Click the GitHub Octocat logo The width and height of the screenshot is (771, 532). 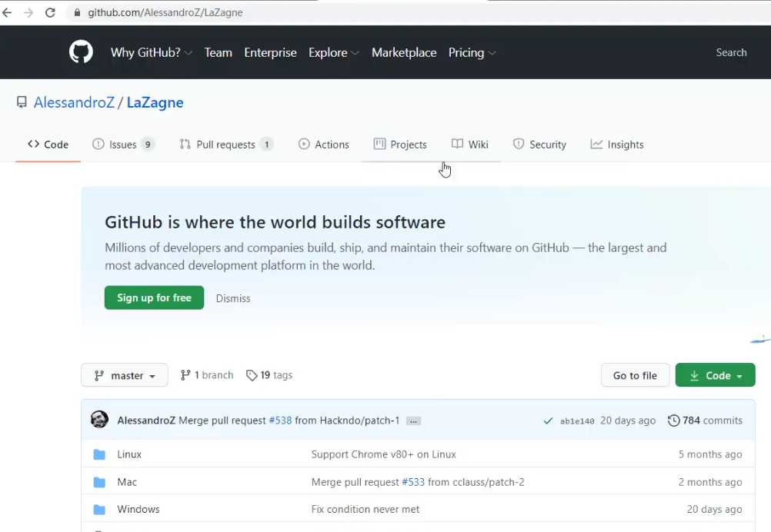[81, 52]
